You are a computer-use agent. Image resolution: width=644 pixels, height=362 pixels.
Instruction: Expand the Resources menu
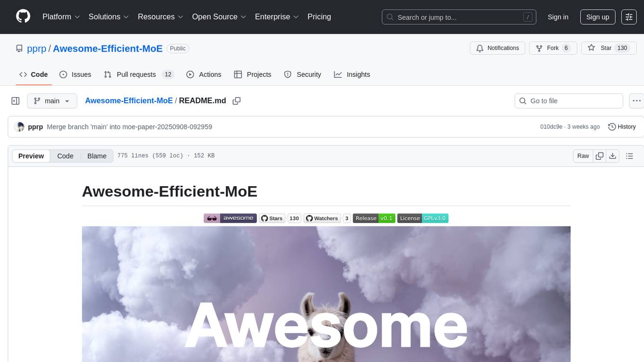tap(160, 17)
